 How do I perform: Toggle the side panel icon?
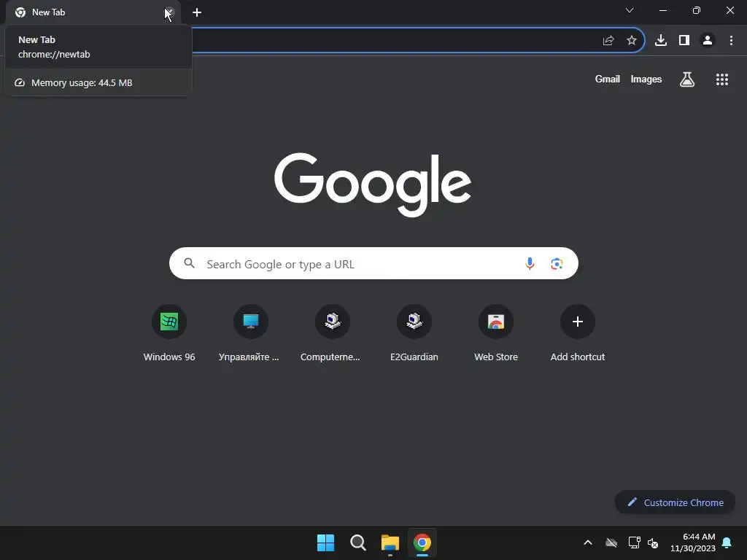[684, 41]
